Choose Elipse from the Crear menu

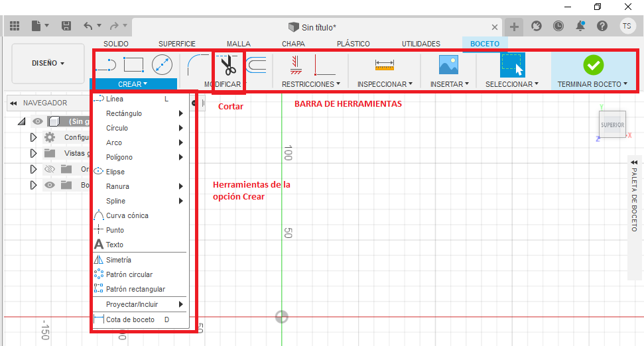[x=140, y=172]
